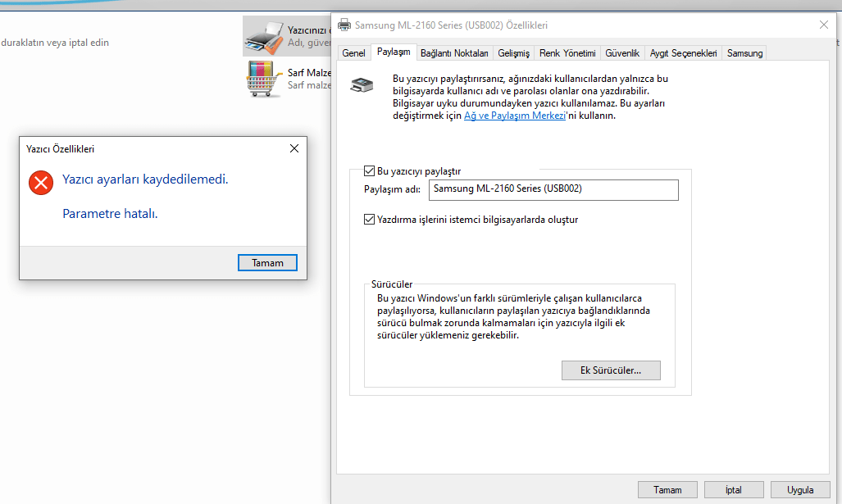The width and height of the screenshot is (842, 504).
Task: Click the printer icon in the background window
Action: pos(264,37)
